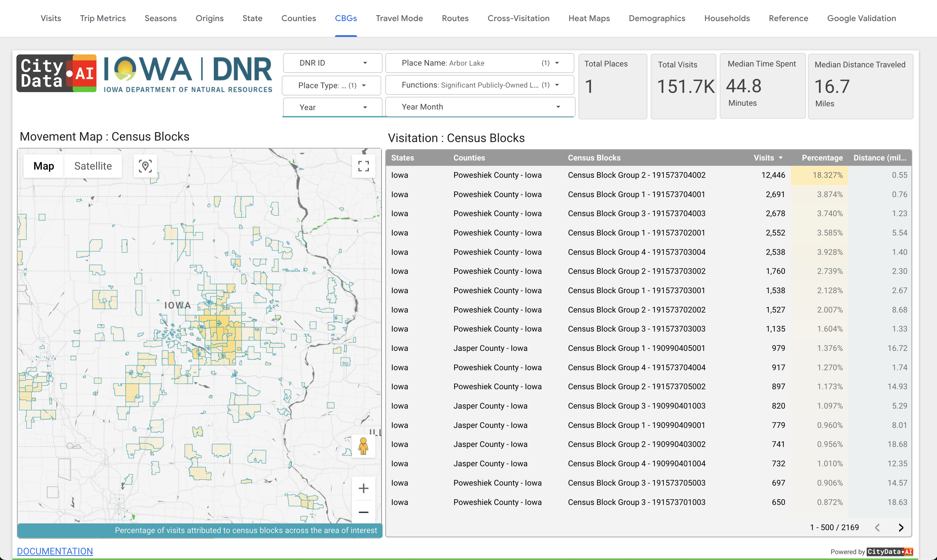Click Census Block Group 4 - 190990401004
Image resolution: width=937 pixels, height=560 pixels.
pos(636,463)
